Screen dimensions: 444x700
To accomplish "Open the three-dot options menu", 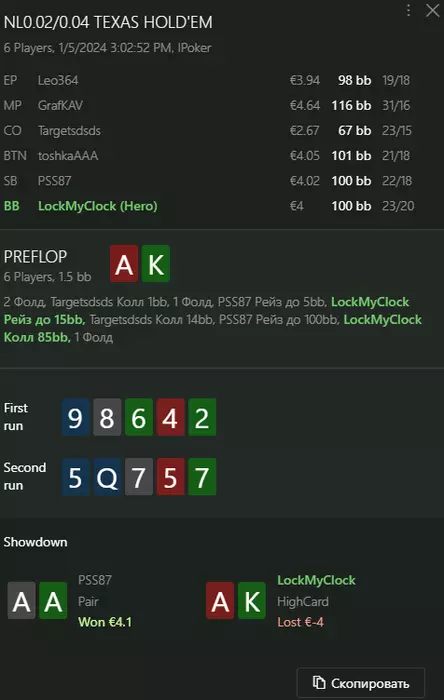I will pyautogui.click(x=408, y=11).
